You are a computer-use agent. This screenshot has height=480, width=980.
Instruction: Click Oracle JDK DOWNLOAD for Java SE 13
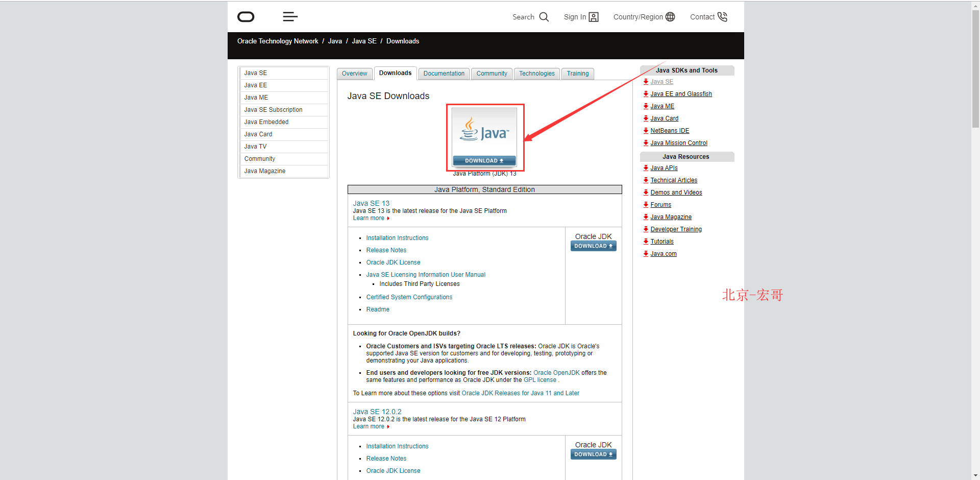click(x=593, y=246)
